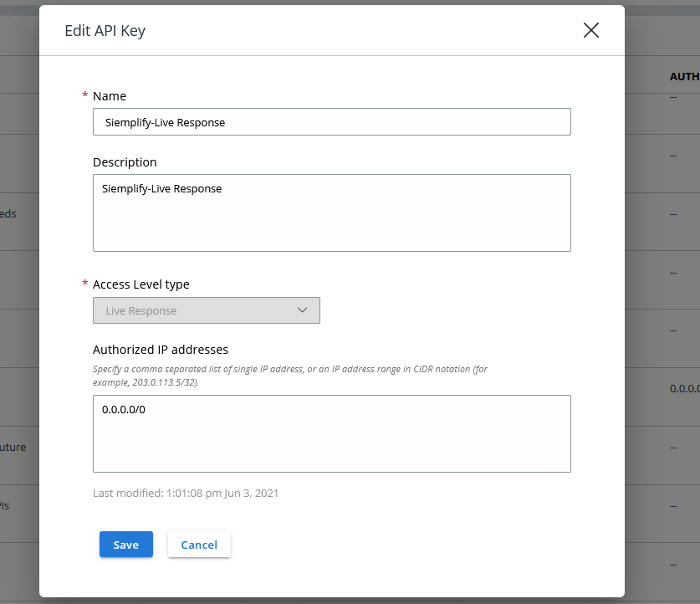The width and height of the screenshot is (700, 604).
Task: Open the Access Level type dropdown
Action: pyautogui.click(x=206, y=310)
